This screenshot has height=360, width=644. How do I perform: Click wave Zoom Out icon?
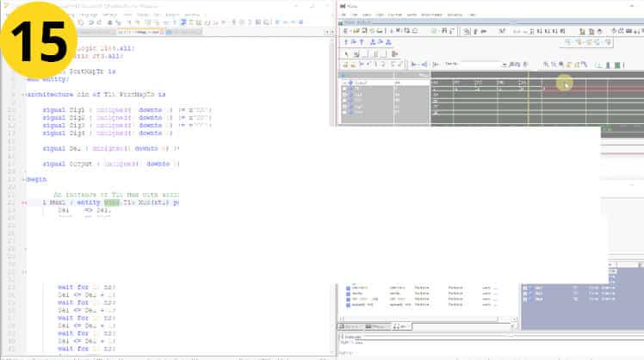554,65
